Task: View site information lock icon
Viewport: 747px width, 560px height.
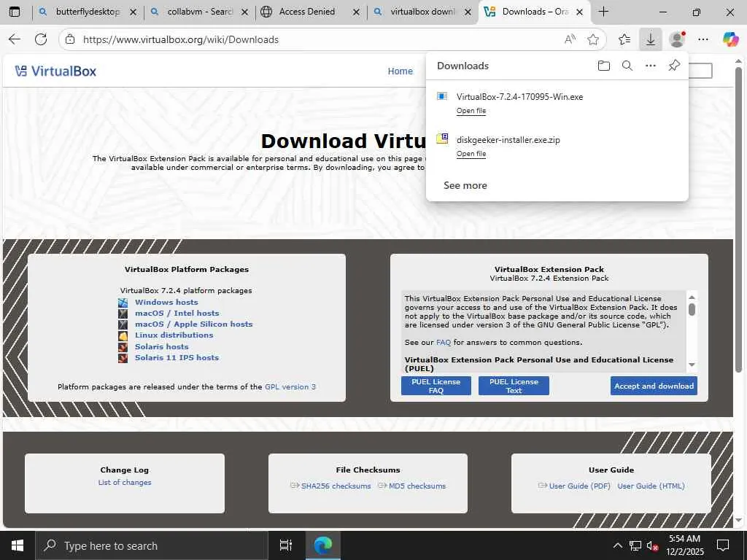Action: pyautogui.click(x=70, y=39)
